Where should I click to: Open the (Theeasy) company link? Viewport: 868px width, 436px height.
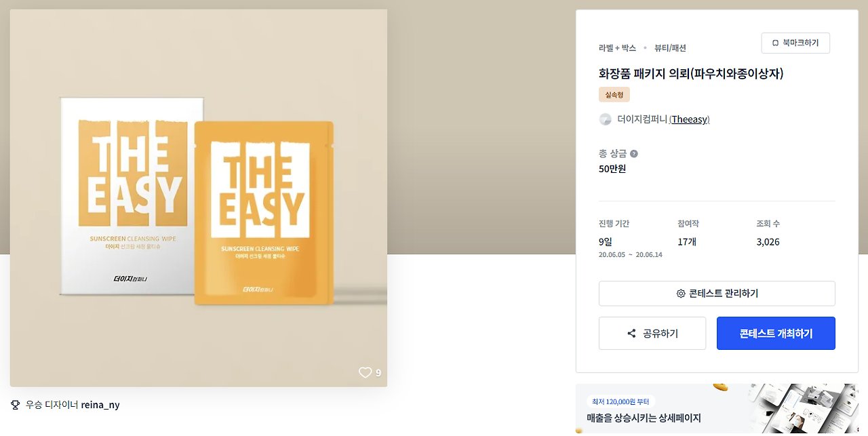[x=690, y=119]
